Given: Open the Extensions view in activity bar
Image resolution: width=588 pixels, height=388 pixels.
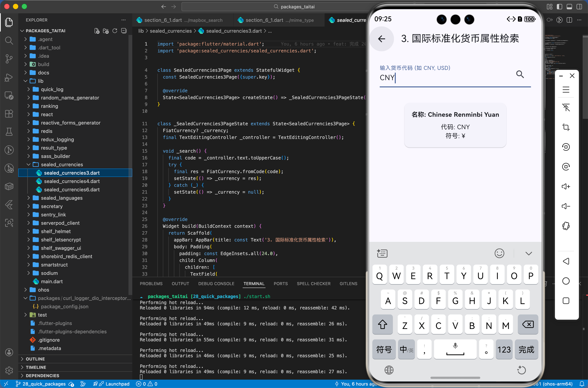Looking at the screenshot, I should click(x=9, y=114).
